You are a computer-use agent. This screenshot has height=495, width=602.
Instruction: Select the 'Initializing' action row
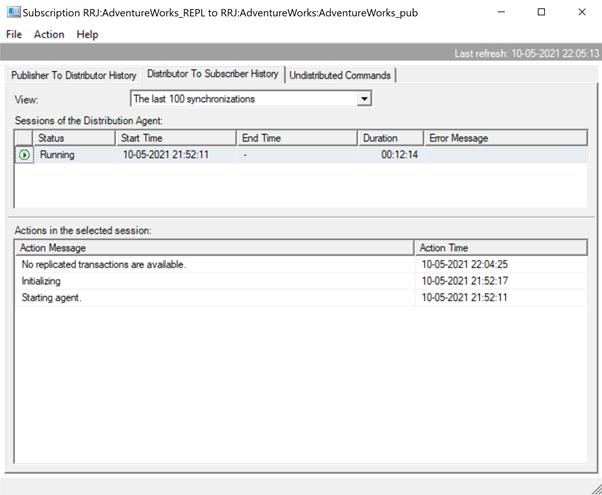(x=301, y=281)
